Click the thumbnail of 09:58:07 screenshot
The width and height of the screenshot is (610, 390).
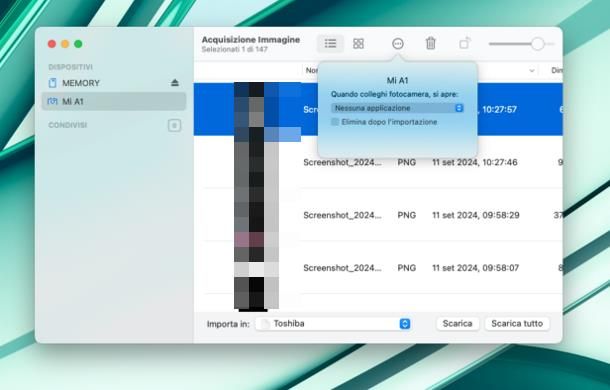(x=256, y=269)
